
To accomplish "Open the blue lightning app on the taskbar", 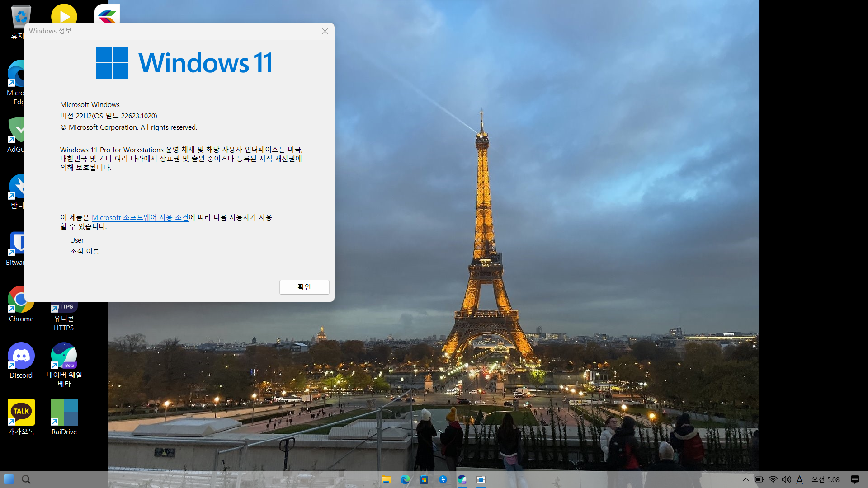I will tap(443, 479).
